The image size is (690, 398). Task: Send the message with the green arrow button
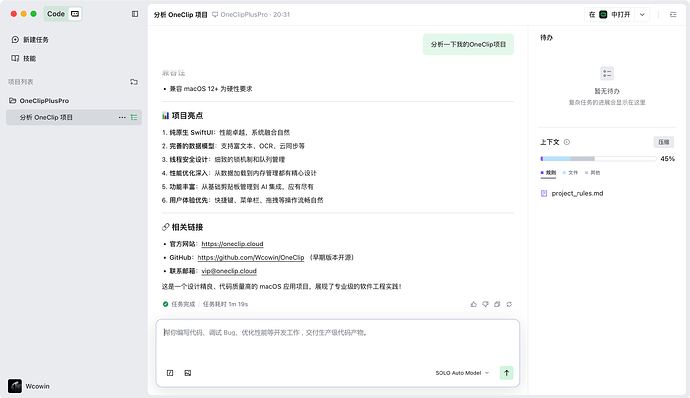(x=506, y=373)
